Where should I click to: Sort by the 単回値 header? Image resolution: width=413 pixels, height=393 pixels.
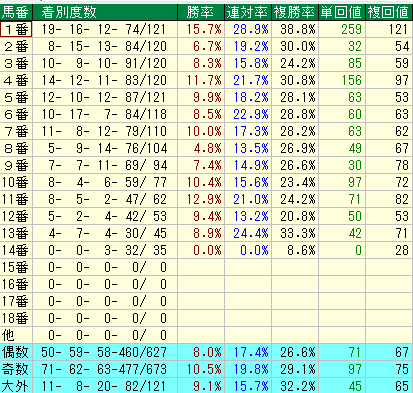(x=342, y=12)
